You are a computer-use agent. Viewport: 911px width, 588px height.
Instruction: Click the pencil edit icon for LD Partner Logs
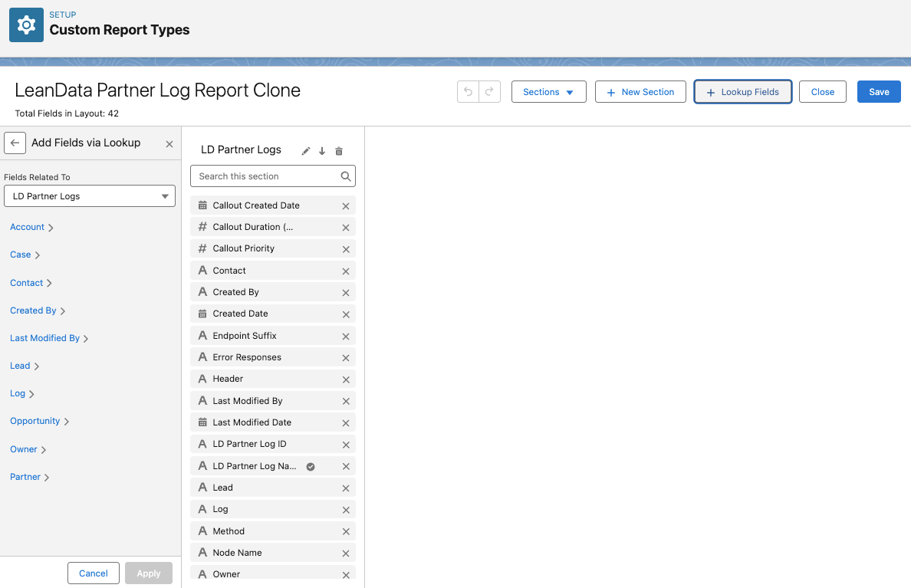[306, 151]
